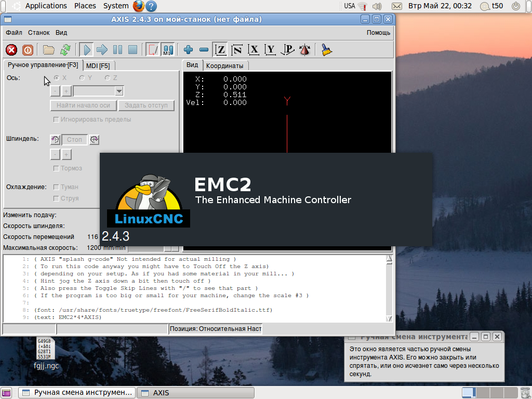Click Найти начало оси button

click(83, 105)
